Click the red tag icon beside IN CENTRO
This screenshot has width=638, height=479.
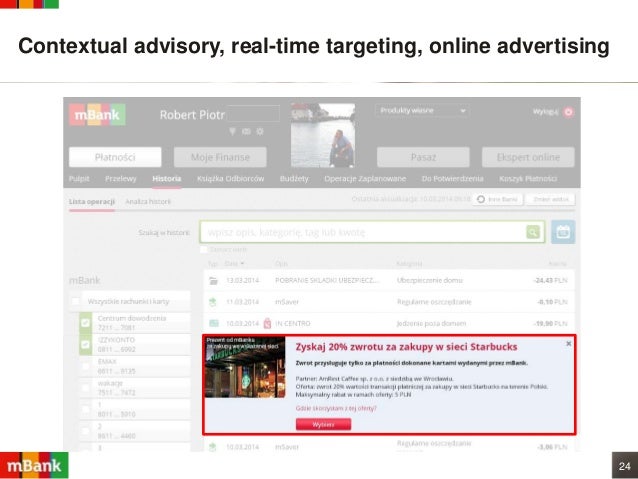coord(267,323)
